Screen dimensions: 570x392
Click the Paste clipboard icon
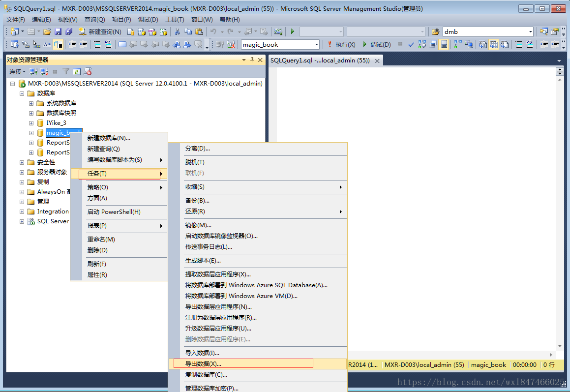(199, 31)
